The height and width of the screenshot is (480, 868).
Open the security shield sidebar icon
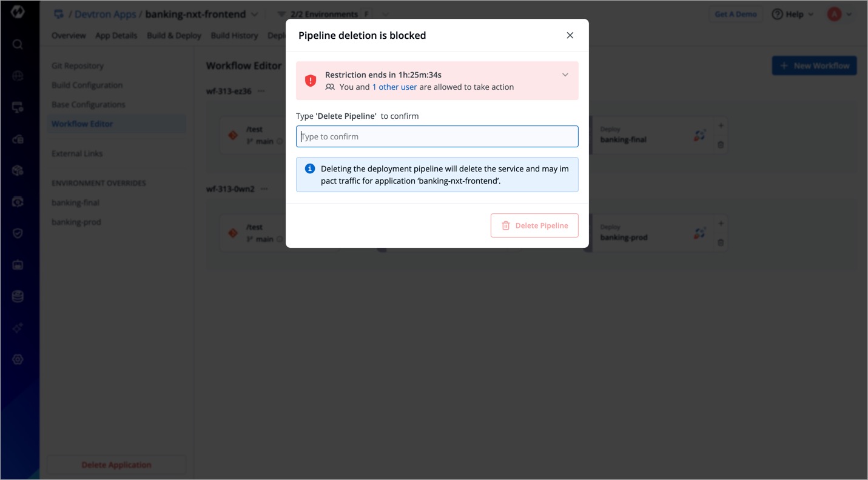click(18, 233)
